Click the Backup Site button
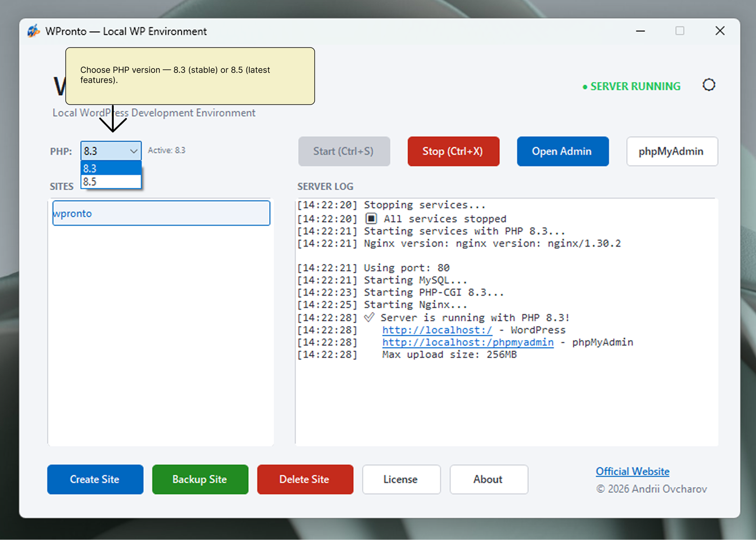This screenshot has height=540, width=756. coord(200,479)
